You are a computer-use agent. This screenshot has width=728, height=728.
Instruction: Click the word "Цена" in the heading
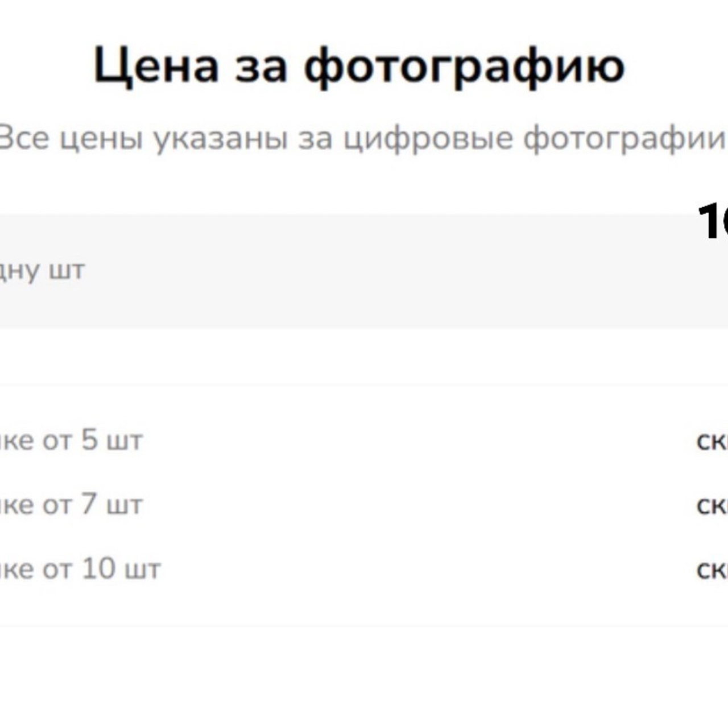coord(156,65)
